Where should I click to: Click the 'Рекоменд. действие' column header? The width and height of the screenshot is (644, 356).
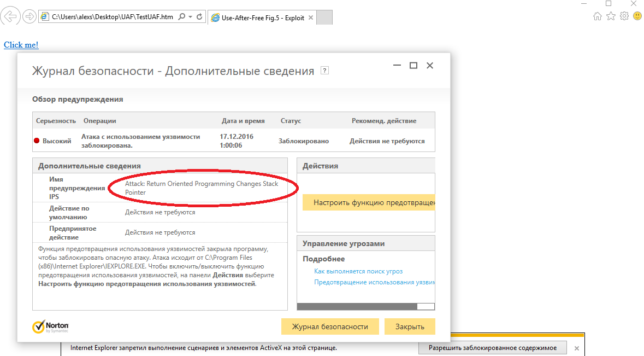[384, 121]
